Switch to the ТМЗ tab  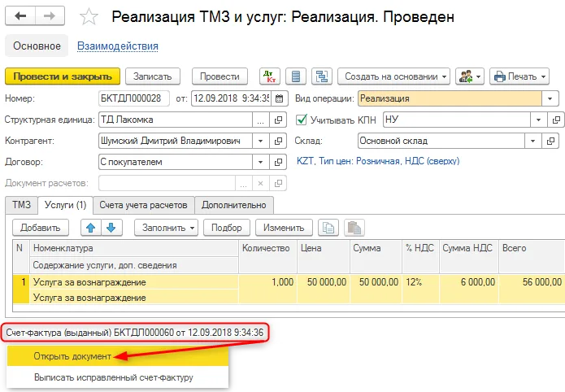pos(22,205)
